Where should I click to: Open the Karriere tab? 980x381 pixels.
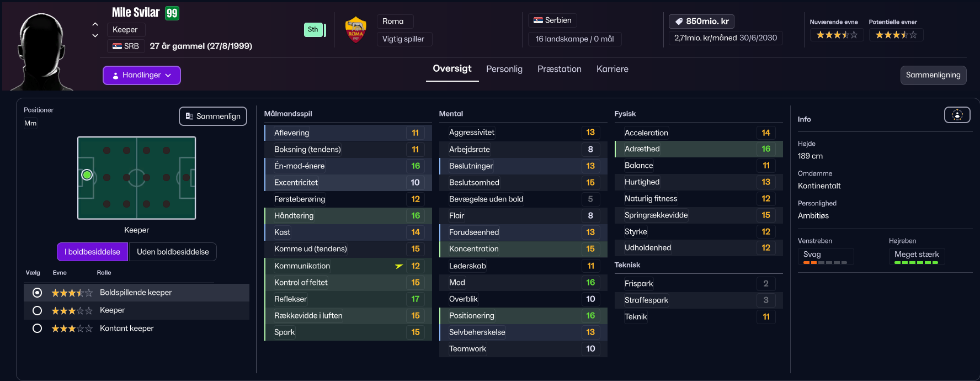612,69
